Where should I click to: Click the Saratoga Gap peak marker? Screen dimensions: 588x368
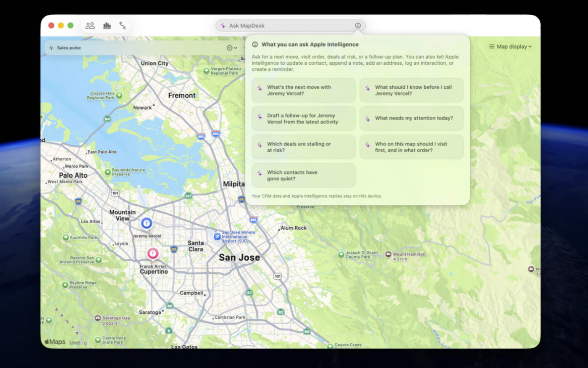point(98,318)
